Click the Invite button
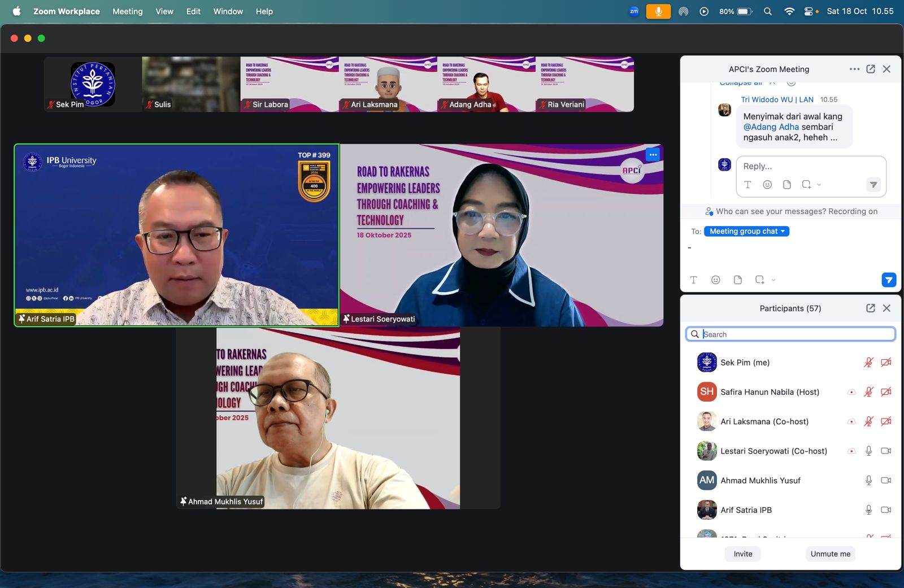904x588 pixels. point(742,554)
